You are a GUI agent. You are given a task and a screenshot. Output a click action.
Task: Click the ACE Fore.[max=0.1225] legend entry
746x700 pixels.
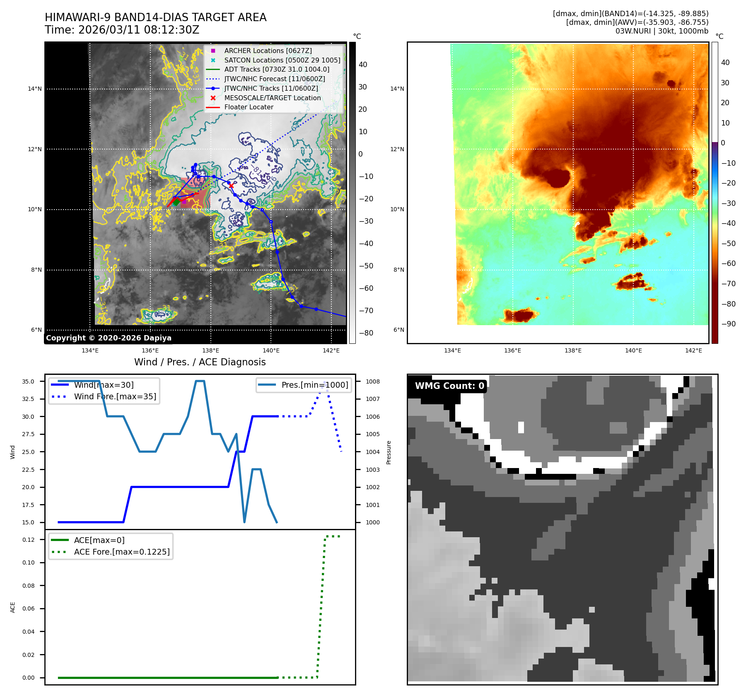pyautogui.click(x=121, y=552)
